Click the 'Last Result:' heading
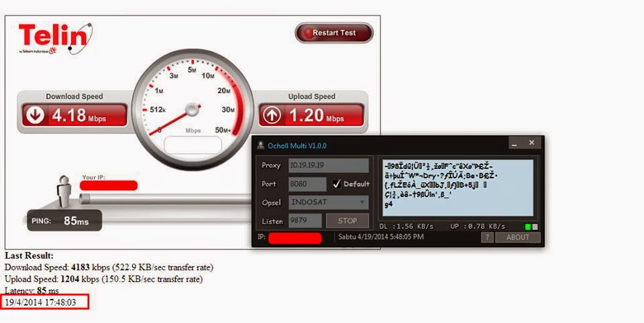The width and height of the screenshot is (644, 323). 29,256
